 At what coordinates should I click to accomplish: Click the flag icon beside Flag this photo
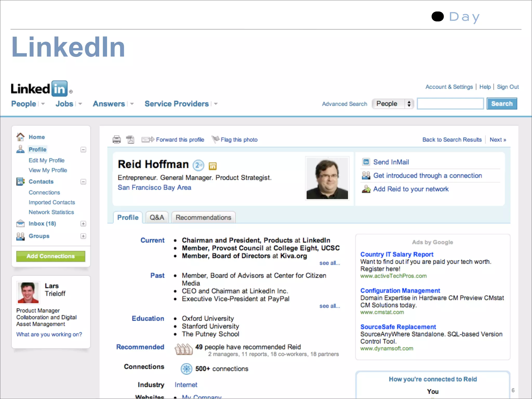215,139
